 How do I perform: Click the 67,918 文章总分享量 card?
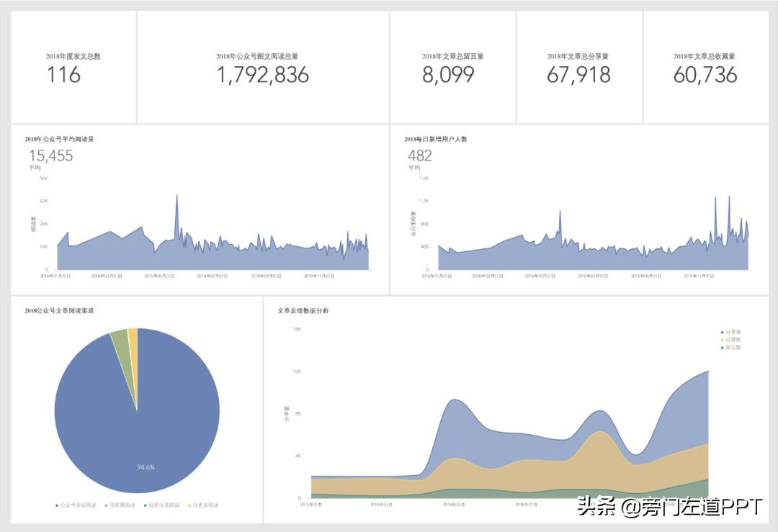(x=579, y=67)
